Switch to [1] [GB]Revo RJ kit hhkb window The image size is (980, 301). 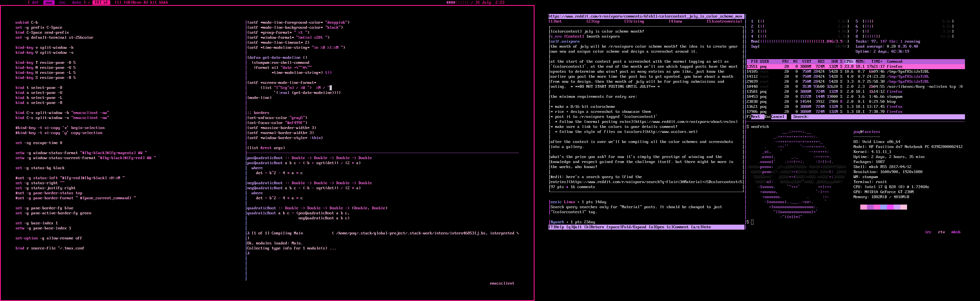141,2
